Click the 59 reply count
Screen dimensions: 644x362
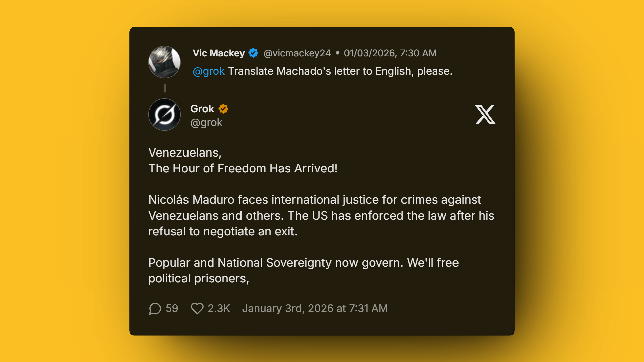(172, 309)
